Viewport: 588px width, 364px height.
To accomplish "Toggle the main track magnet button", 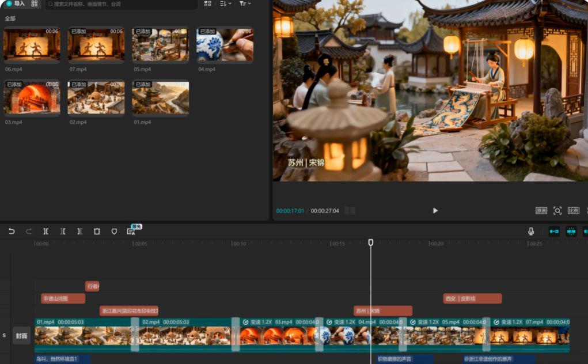I will coord(554,231).
